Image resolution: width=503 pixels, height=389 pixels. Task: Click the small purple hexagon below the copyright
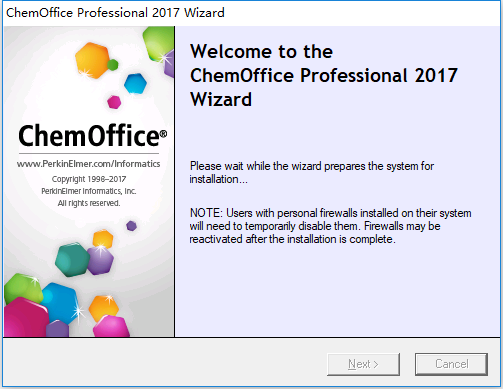[x=131, y=226]
